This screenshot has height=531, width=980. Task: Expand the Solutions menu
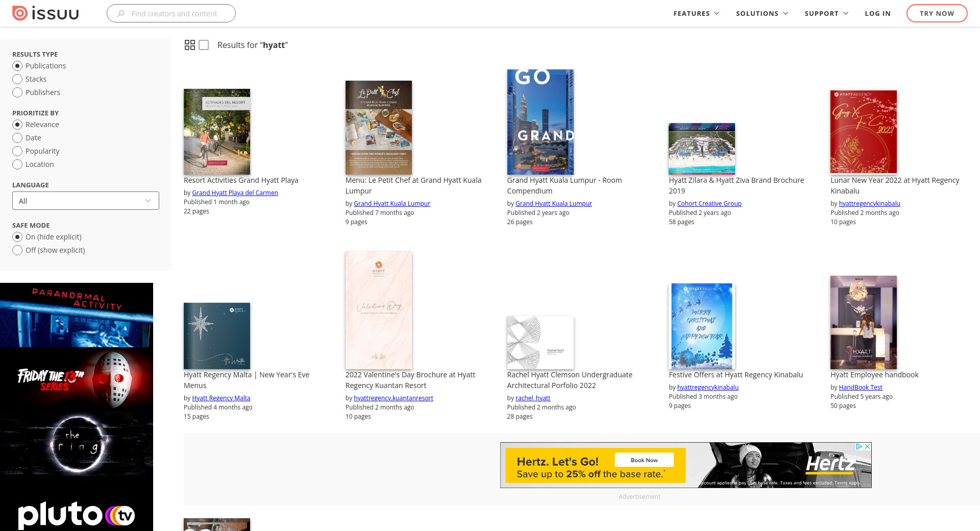pos(762,13)
